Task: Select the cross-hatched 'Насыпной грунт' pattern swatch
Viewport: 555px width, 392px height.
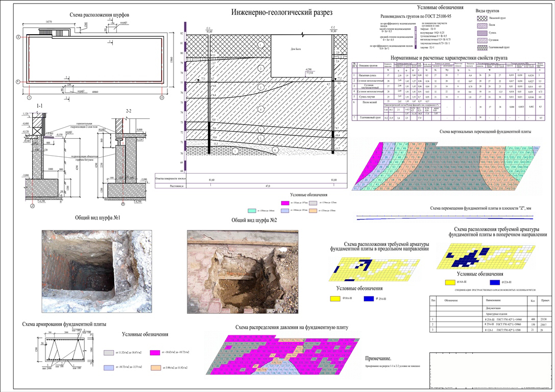Action: [x=481, y=18]
